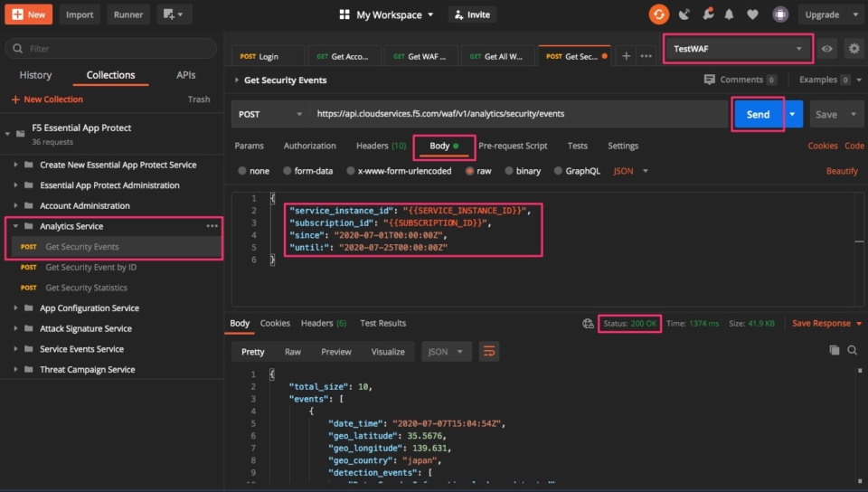Click the environment quick look eye icon
This screenshot has width=868, height=492.
point(826,49)
